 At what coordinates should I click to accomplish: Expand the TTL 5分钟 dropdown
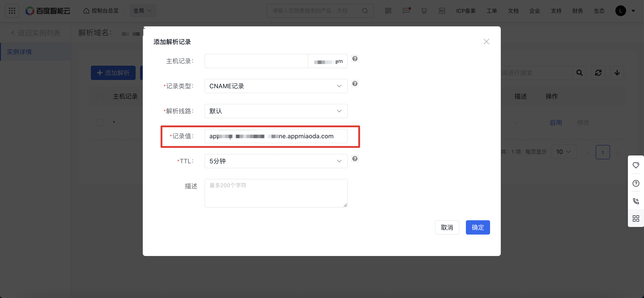point(276,161)
